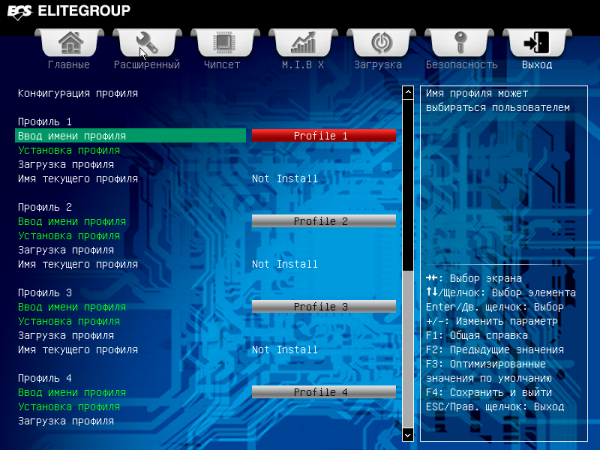Click the Расширенный wrench tools icon
This screenshot has width=600, height=450.
tap(147, 44)
